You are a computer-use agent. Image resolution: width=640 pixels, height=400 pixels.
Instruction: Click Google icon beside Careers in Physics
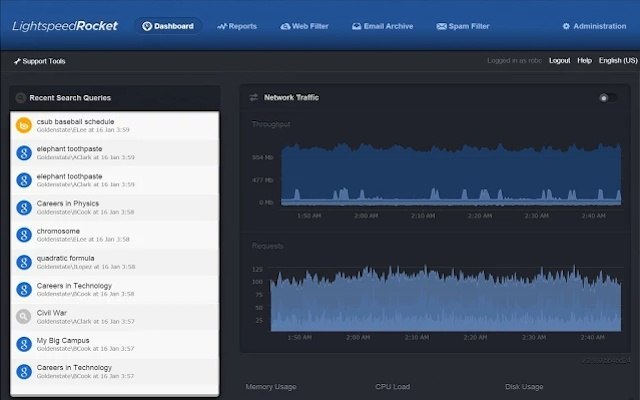click(24, 207)
